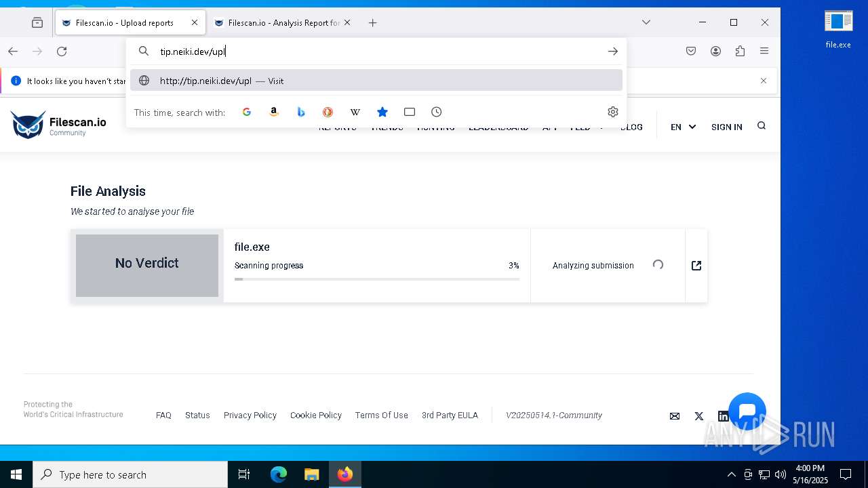Select file.exe name in analysis card
The width and height of the screenshot is (868, 488).
252,247
